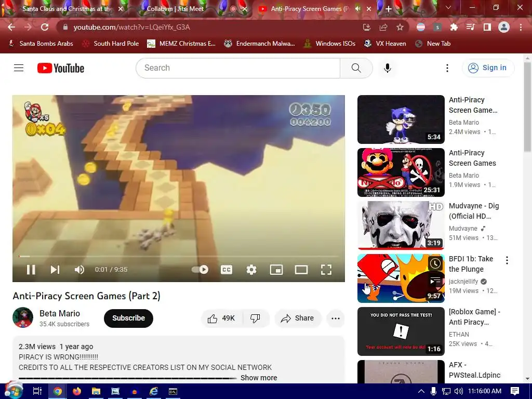Click the Sign in button
This screenshot has height=399, width=532.
[488, 68]
